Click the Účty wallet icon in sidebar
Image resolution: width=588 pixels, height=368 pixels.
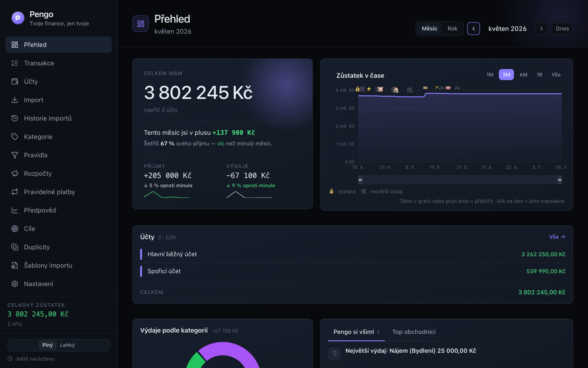pyautogui.click(x=15, y=81)
